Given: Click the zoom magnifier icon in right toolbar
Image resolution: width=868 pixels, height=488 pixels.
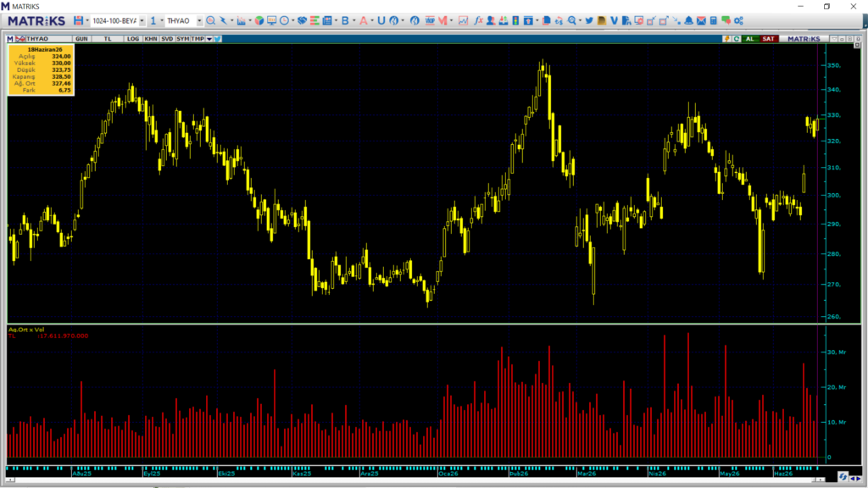Looking at the screenshot, I should (572, 20).
